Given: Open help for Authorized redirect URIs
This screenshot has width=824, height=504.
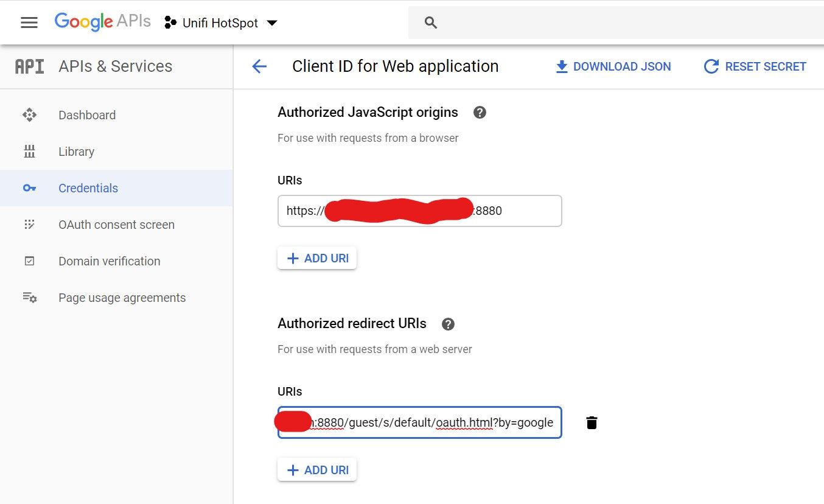Looking at the screenshot, I should [x=448, y=324].
